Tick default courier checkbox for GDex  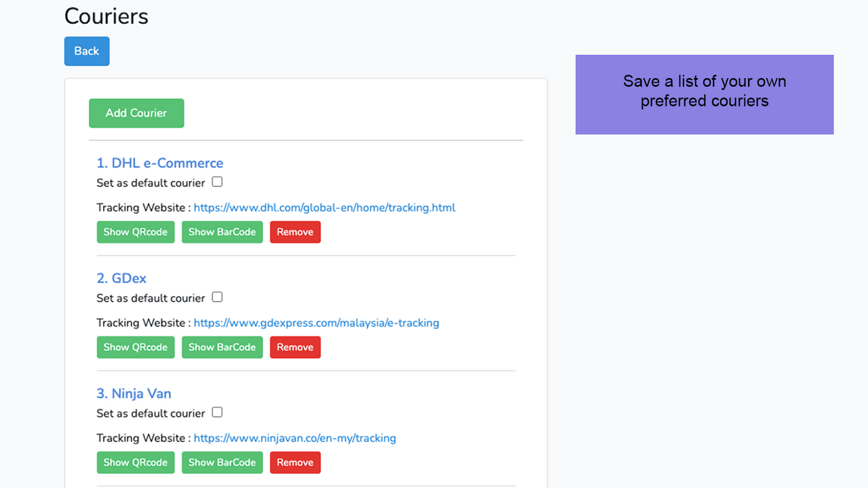tap(217, 297)
